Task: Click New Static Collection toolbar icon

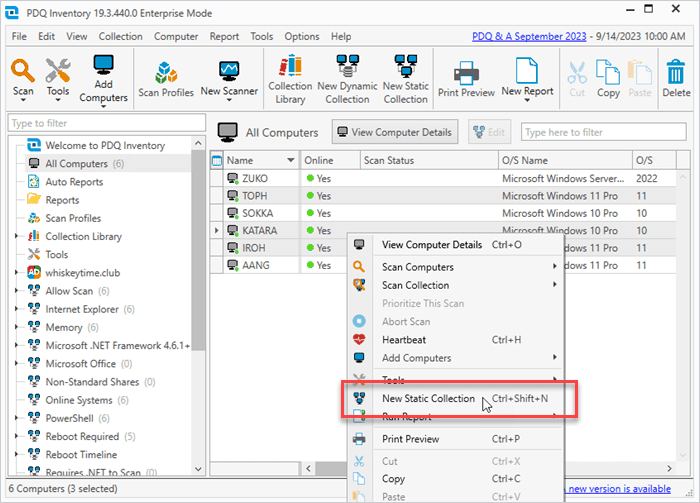Action: tap(405, 66)
